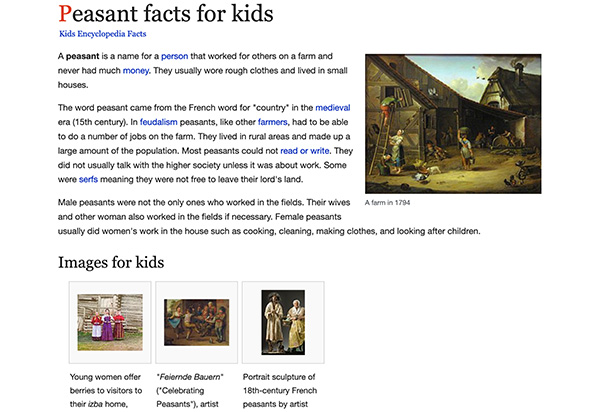
Task: Click the paragraph starting 'Male peasants were not'
Action: (x=269, y=217)
